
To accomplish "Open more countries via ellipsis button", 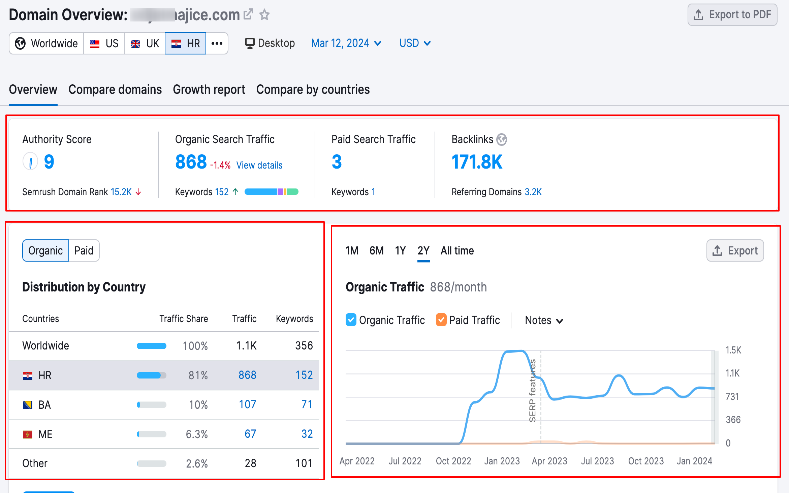I will click(217, 43).
